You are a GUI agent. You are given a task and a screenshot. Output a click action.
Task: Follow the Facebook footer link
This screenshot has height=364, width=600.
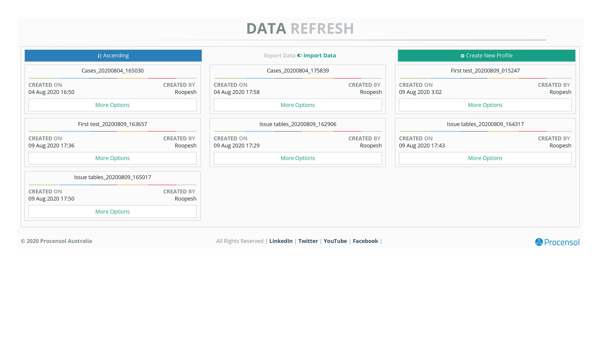click(365, 241)
